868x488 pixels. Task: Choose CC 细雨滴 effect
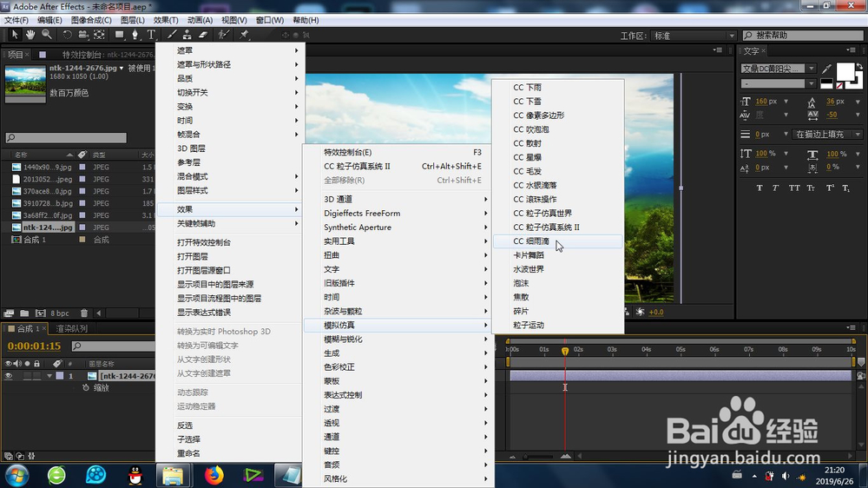557,241
